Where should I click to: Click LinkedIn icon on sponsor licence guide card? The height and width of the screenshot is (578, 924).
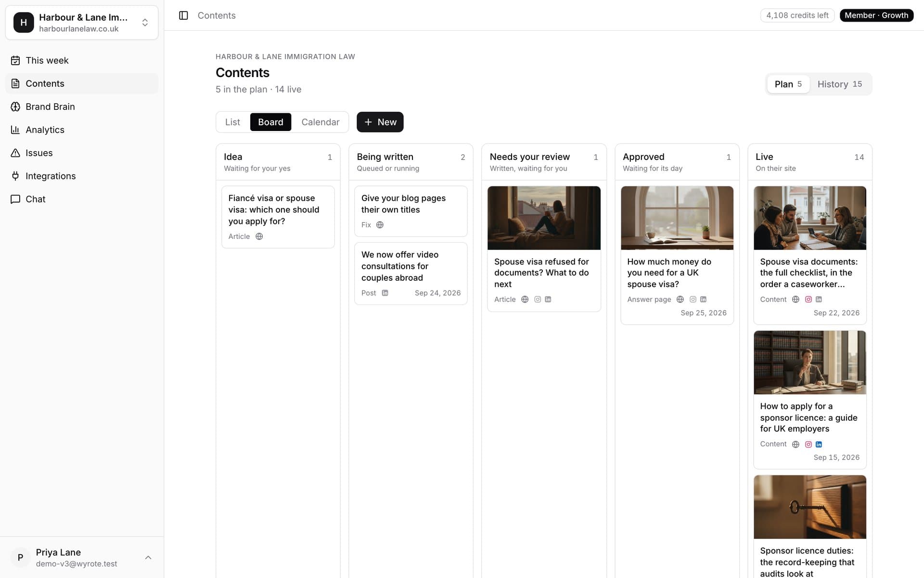tap(819, 445)
